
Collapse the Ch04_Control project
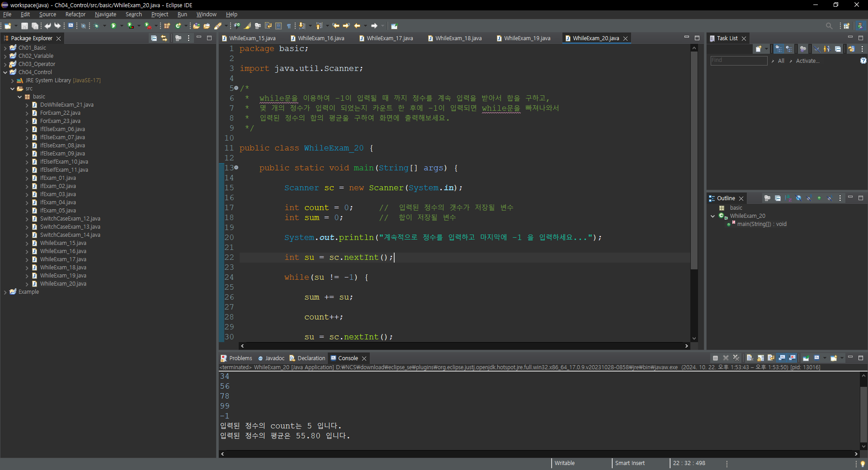[x=5, y=72]
